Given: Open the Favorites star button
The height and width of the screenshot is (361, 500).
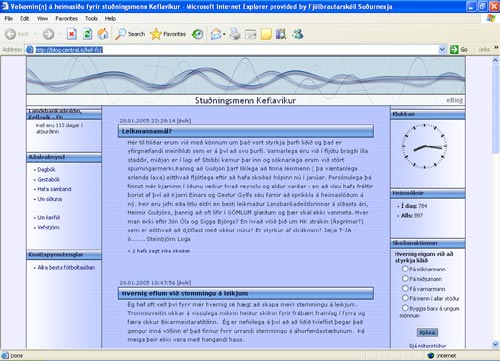Looking at the screenshot, I should click(168, 34).
